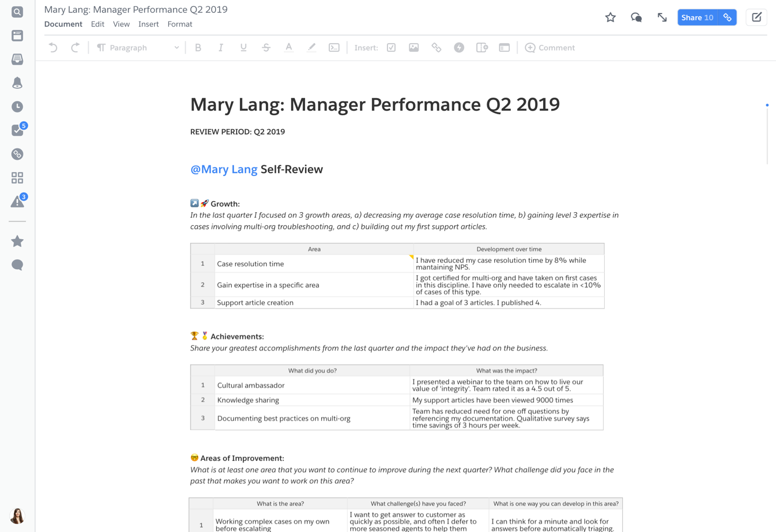The image size is (776, 532).
Task: Open the Edit menu
Action: coord(98,24)
